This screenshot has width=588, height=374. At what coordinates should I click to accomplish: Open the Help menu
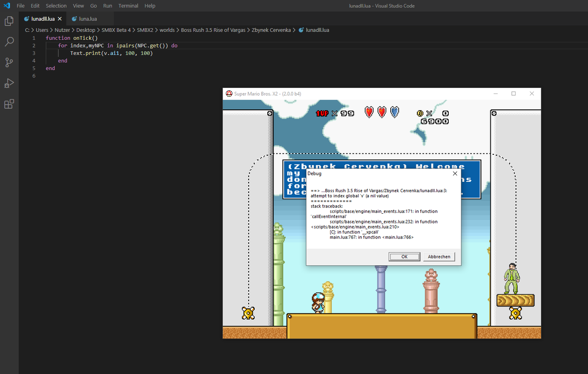click(150, 6)
